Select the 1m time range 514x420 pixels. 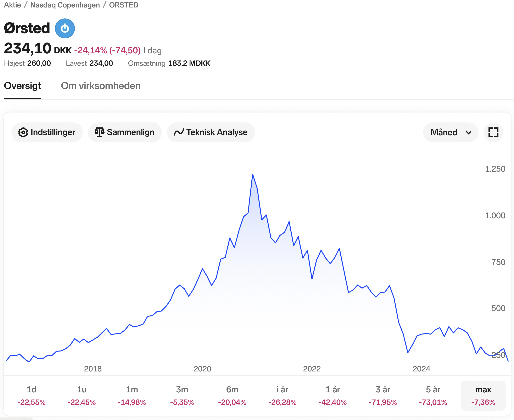(132, 395)
